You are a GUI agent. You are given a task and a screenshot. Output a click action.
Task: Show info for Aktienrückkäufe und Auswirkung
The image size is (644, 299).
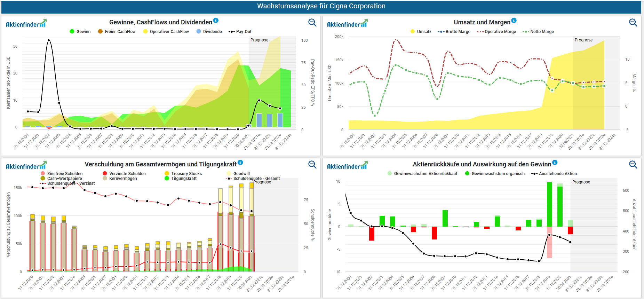click(555, 162)
